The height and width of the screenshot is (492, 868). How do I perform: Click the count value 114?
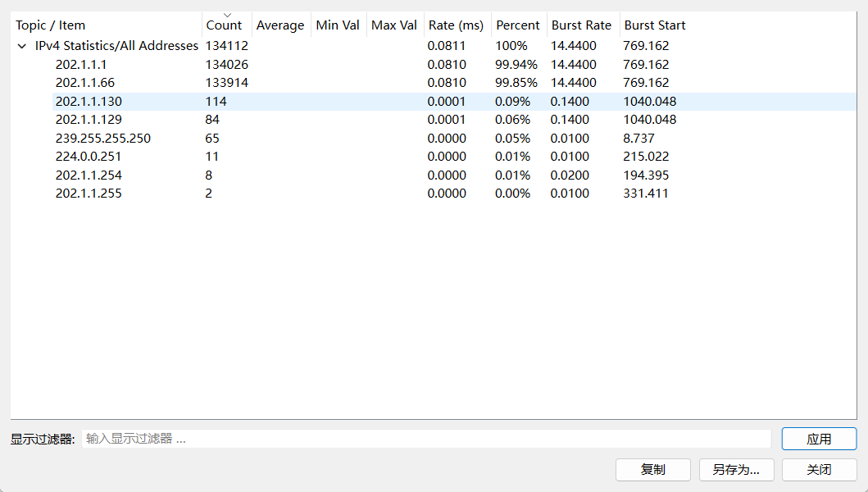tap(216, 102)
